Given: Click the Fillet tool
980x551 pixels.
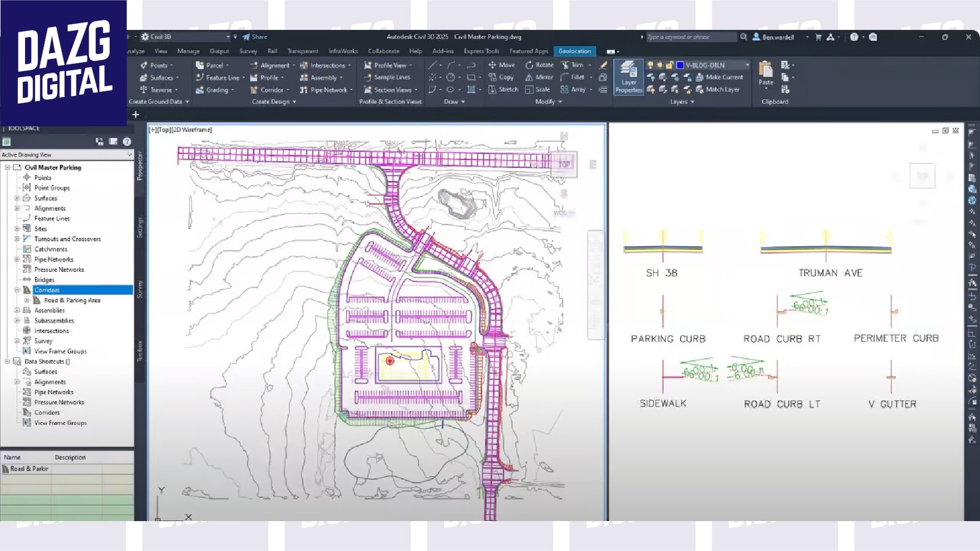Looking at the screenshot, I should pyautogui.click(x=572, y=77).
